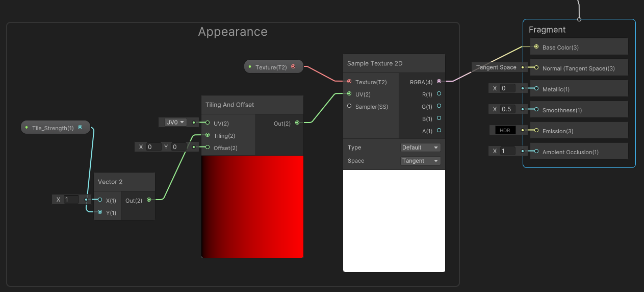Click Sampler(SS) input port
Screen dimensions: 644x292
click(349, 106)
